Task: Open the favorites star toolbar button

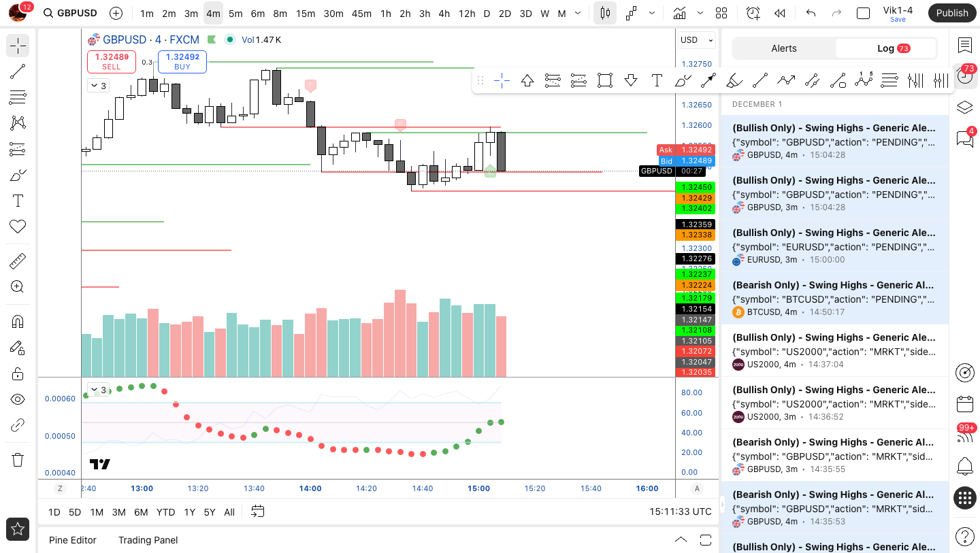Action: coord(18,529)
